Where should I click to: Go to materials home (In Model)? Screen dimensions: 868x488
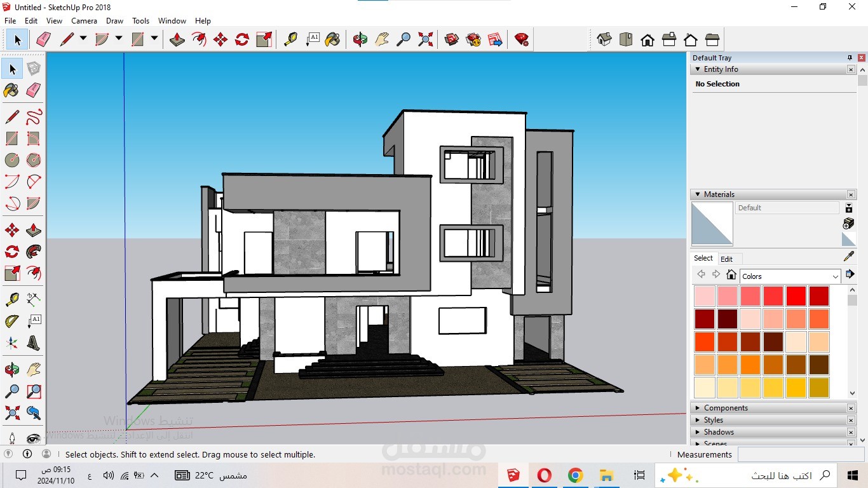731,274
